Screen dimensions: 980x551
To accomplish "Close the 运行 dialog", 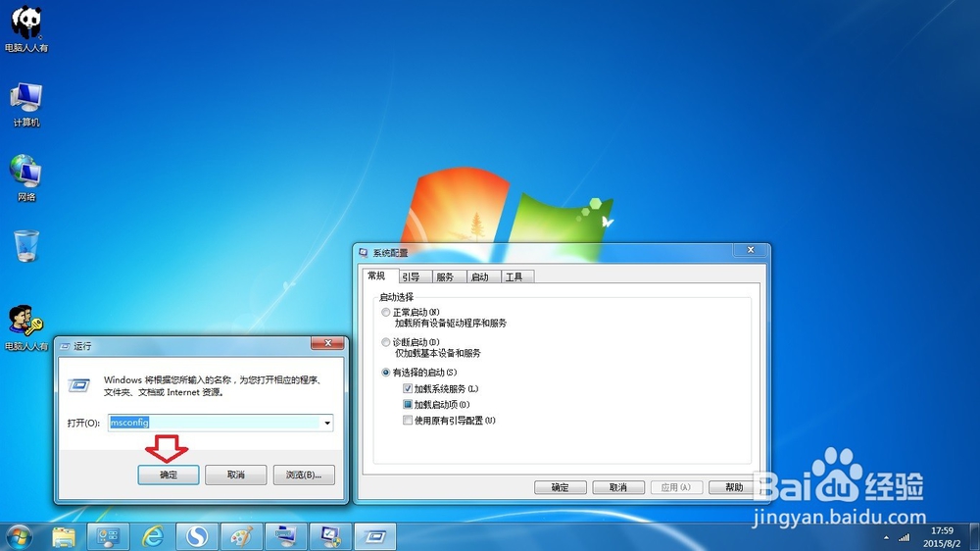I will pos(327,343).
